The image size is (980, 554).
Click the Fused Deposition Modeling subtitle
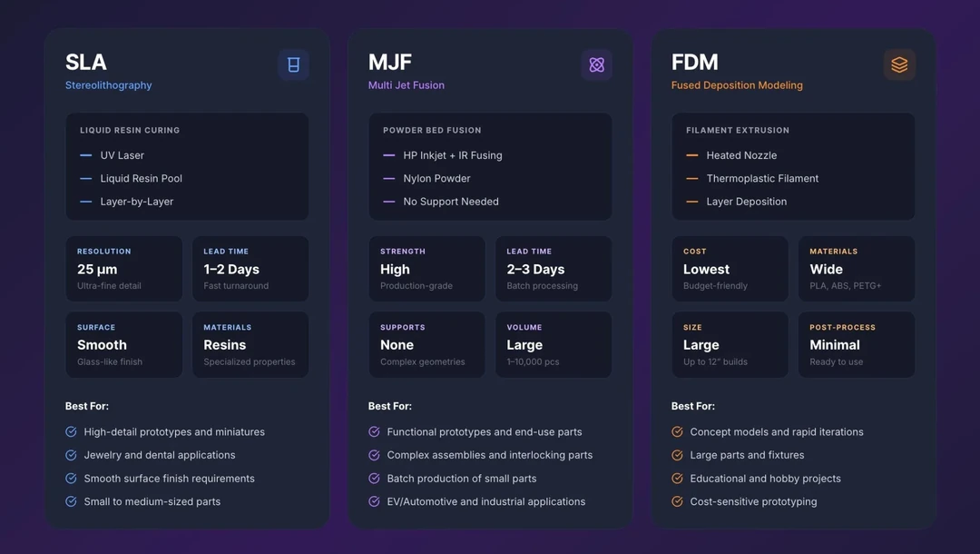pos(737,85)
